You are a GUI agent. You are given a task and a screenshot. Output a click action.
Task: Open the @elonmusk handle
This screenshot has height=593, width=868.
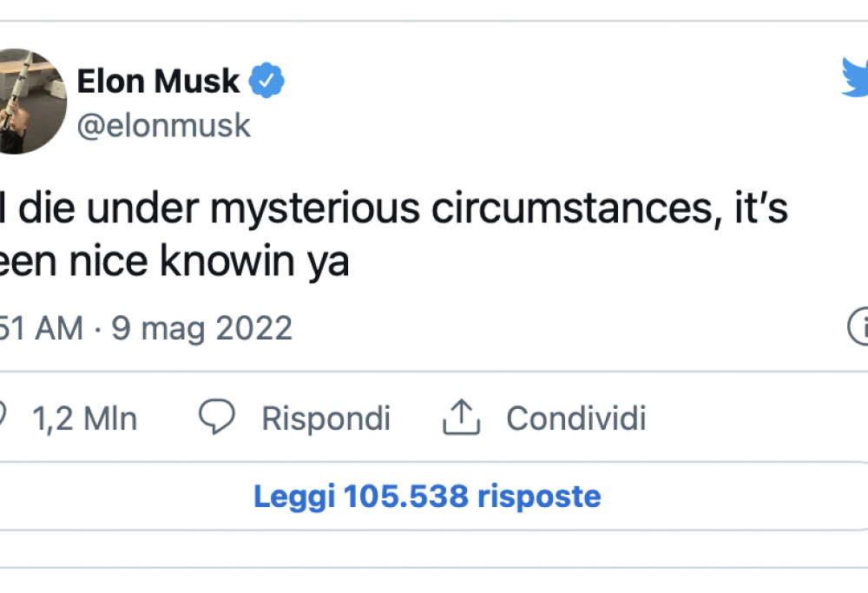(x=164, y=124)
